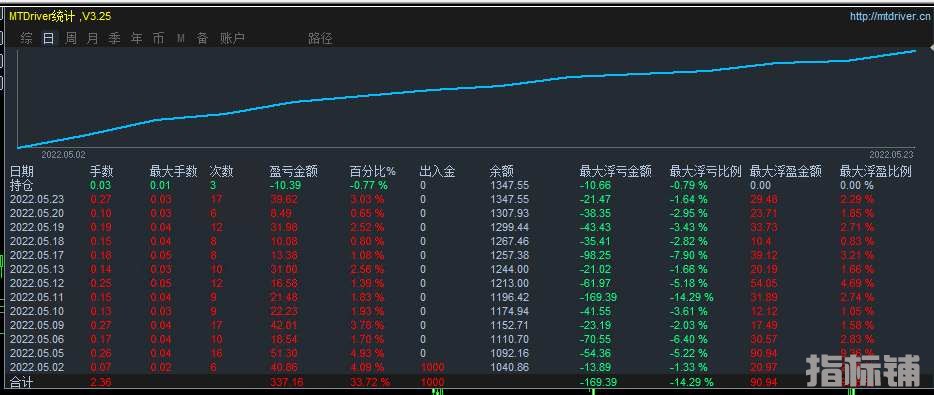The width and height of the screenshot is (934, 395).
Task: Select the 2022.05.20 row date
Action: pos(37,213)
